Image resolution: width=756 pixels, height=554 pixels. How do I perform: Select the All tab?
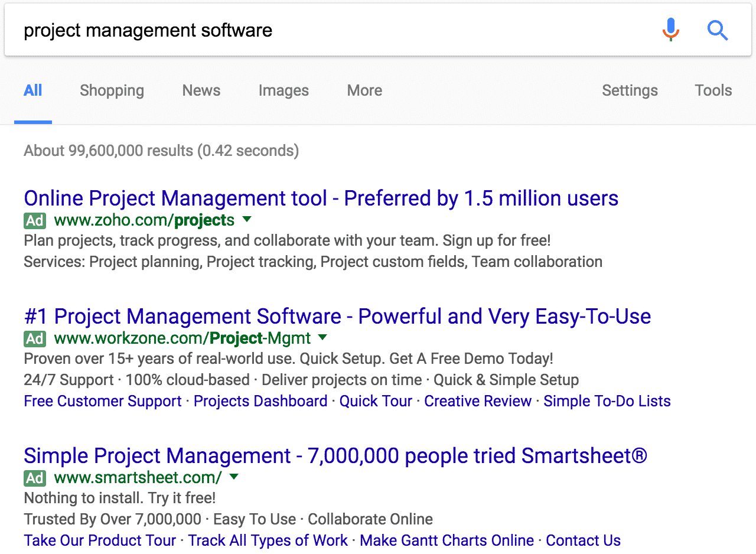33,90
